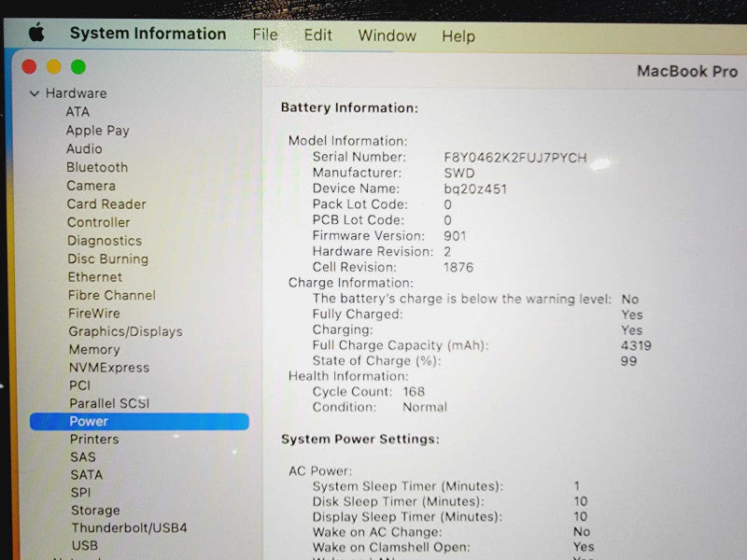Open the Edit menu
Screen dimensions: 747x560
coord(317,35)
